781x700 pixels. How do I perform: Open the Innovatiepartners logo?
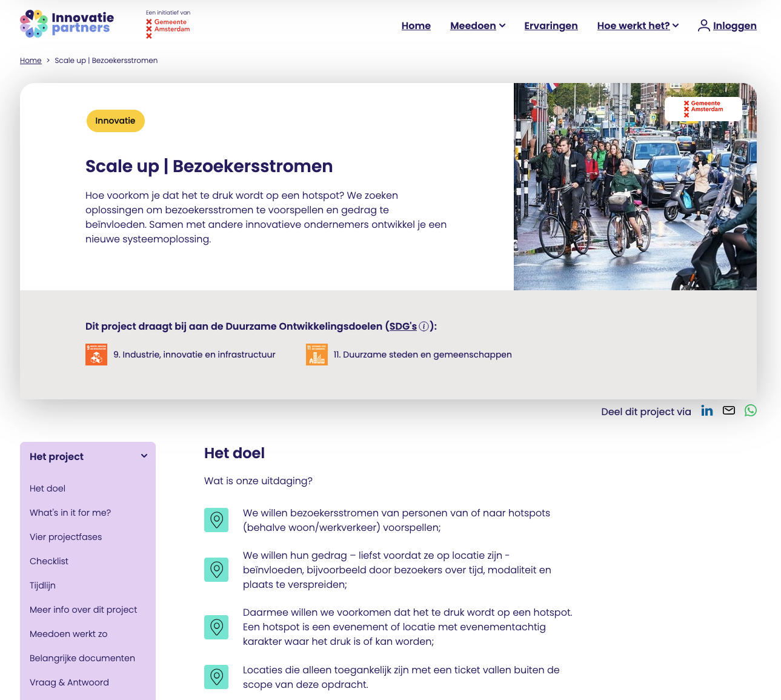click(x=67, y=24)
